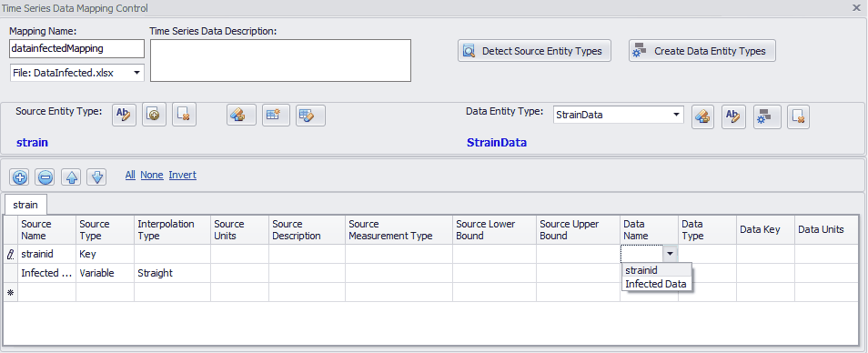Add row with blue plus icon

point(20,177)
